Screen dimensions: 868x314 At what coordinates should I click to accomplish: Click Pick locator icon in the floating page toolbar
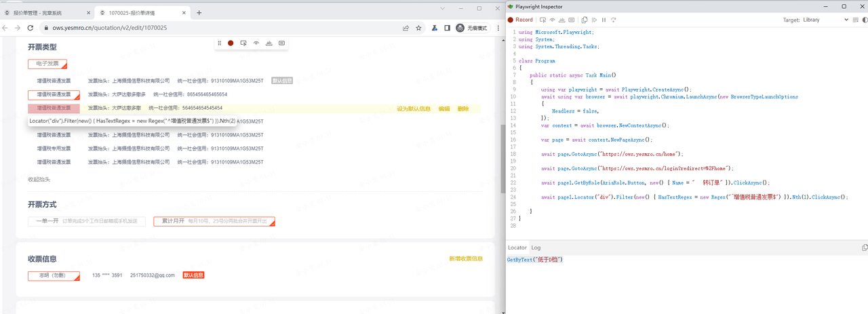[x=243, y=43]
